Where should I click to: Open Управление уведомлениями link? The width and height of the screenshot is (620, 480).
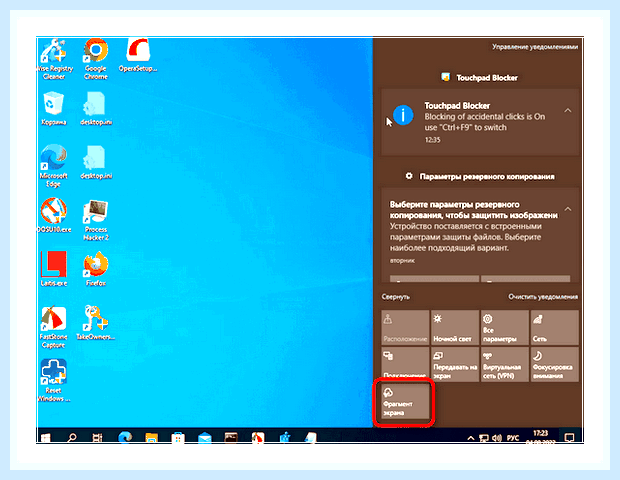click(535, 47)
